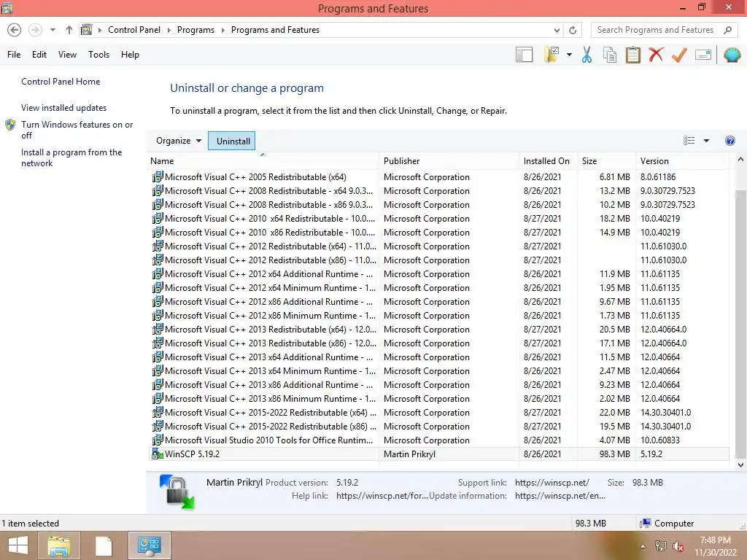Click View installed updates link
This screenshot has width=747, height=560.
(x=64, y=108)
